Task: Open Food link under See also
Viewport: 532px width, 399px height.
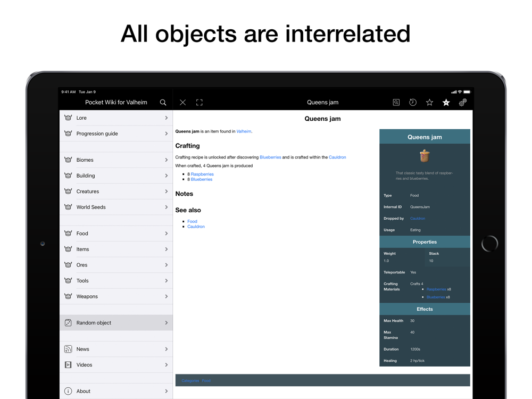Action: coord(192,221)
